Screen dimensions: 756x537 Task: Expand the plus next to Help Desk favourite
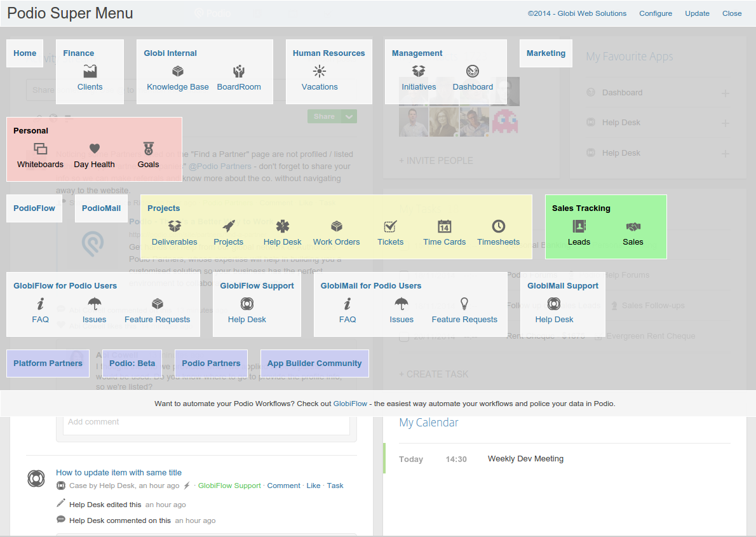tap(725, 122)
